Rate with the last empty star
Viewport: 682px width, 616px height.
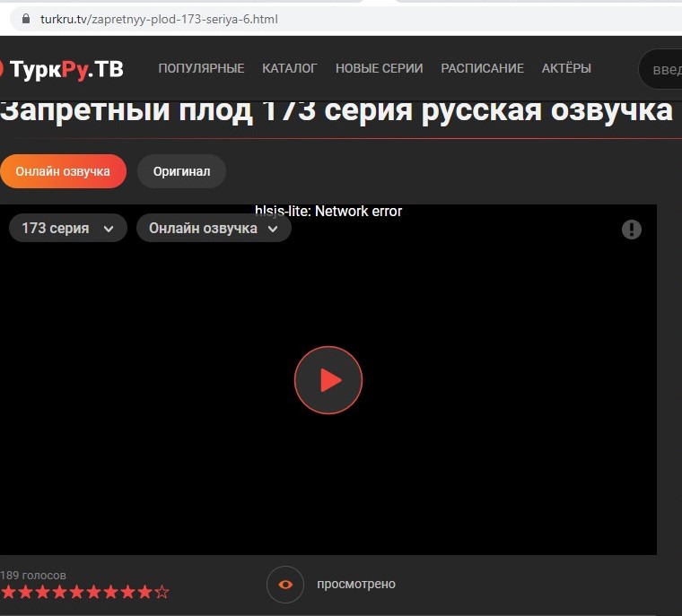[162, 592]
